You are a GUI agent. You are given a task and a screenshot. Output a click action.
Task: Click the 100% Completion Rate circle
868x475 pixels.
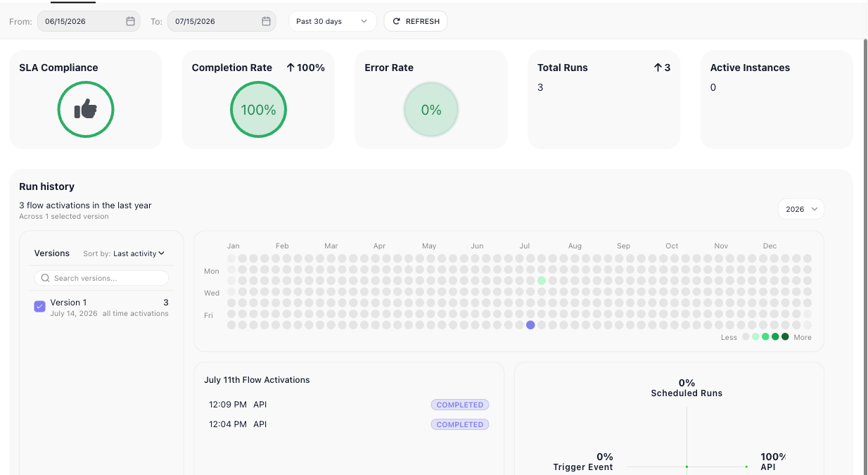tap(258, 110)
